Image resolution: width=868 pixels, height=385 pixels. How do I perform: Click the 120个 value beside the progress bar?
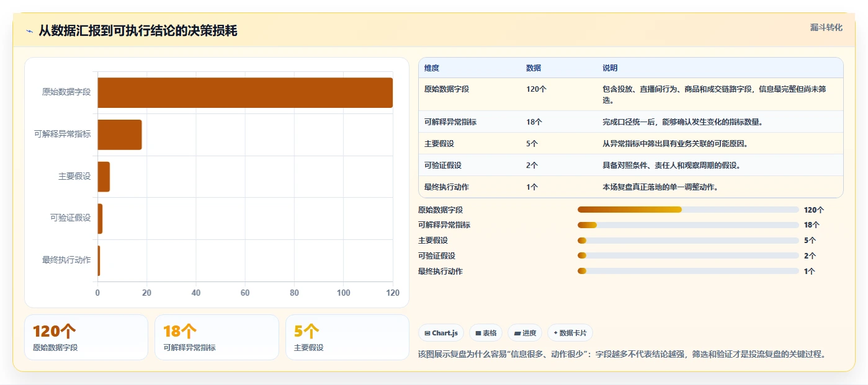pyautogui.click(x=814, y=210)
